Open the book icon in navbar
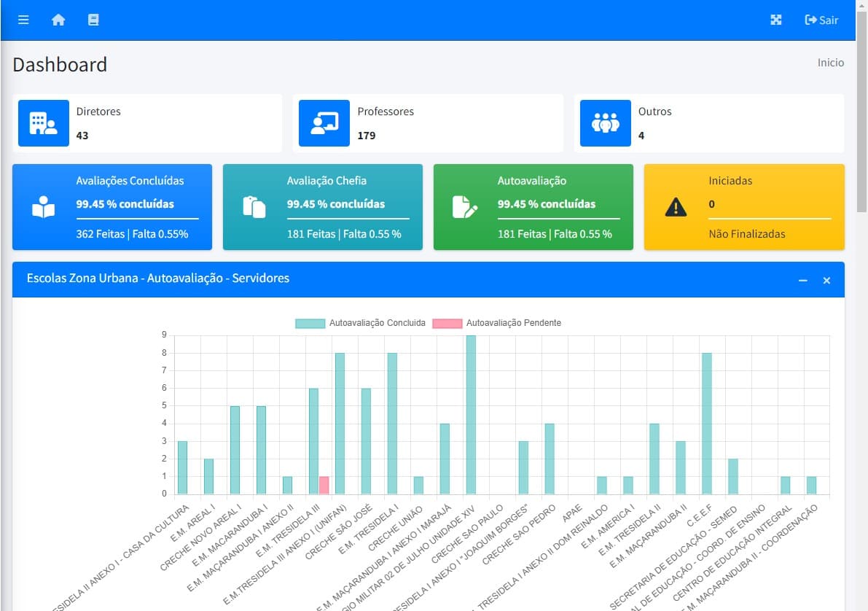The width and height of the screenshot is (868, 611). click(93, 20)
